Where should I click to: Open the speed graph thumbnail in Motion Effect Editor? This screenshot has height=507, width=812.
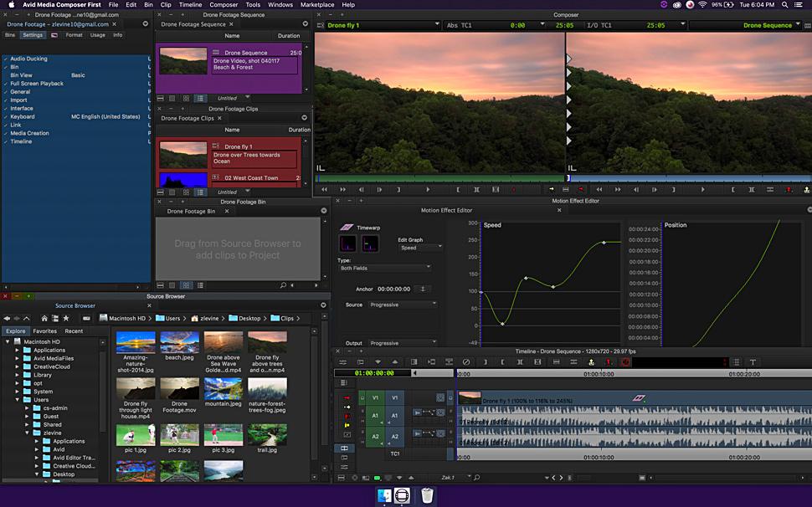(x=347, y=243)
